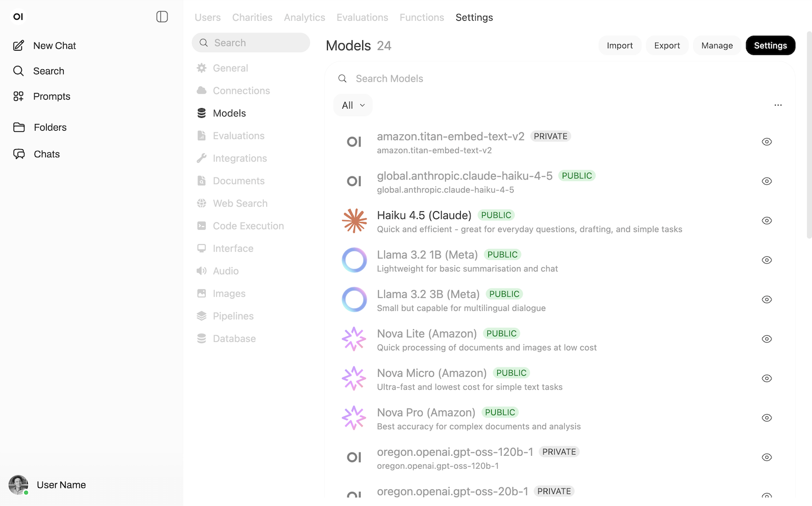This screenshot has height=506, width=812.
Task: Click the Folders folder icon
Action: [x=19, y=127]
